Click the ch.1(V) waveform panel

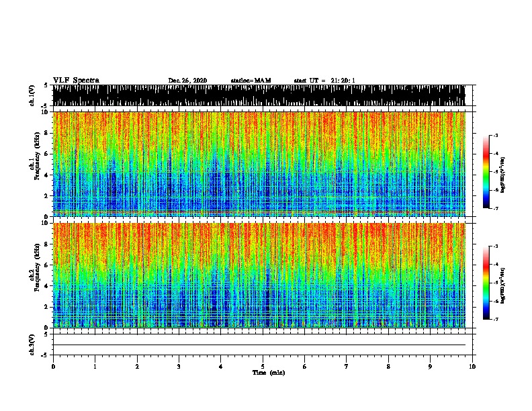point(259,95)
